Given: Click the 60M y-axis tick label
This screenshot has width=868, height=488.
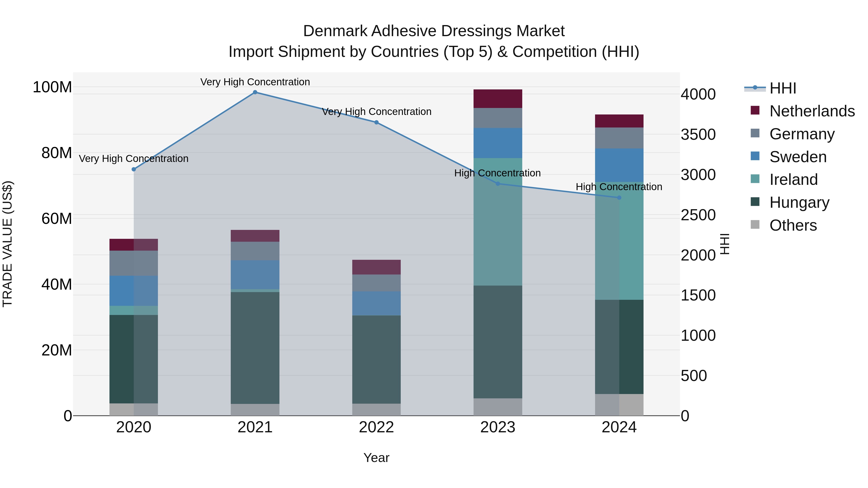Looking at the screenshot, I should click(x=57, y=218).
